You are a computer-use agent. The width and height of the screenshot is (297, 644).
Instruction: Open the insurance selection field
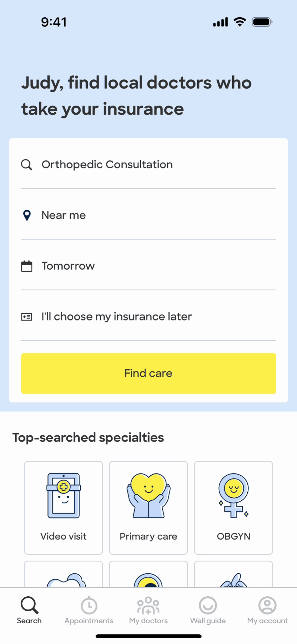[148, 317]
